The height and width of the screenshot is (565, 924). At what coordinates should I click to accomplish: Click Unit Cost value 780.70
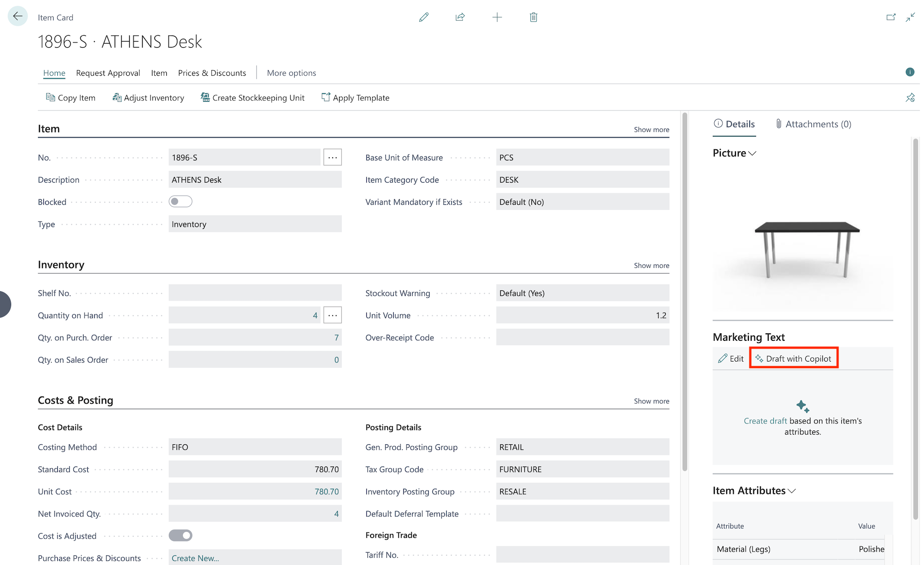327,491
